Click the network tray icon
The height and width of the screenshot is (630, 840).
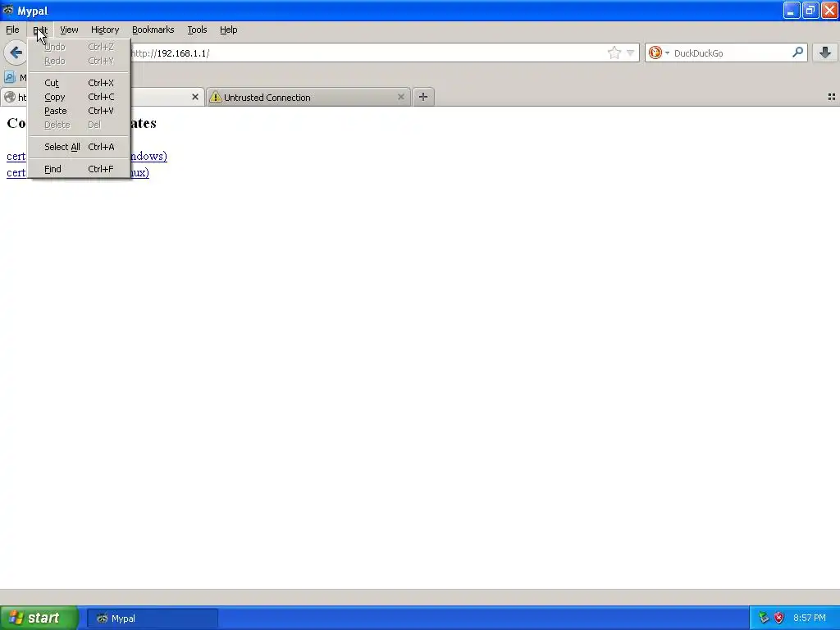tap(764, 619)
